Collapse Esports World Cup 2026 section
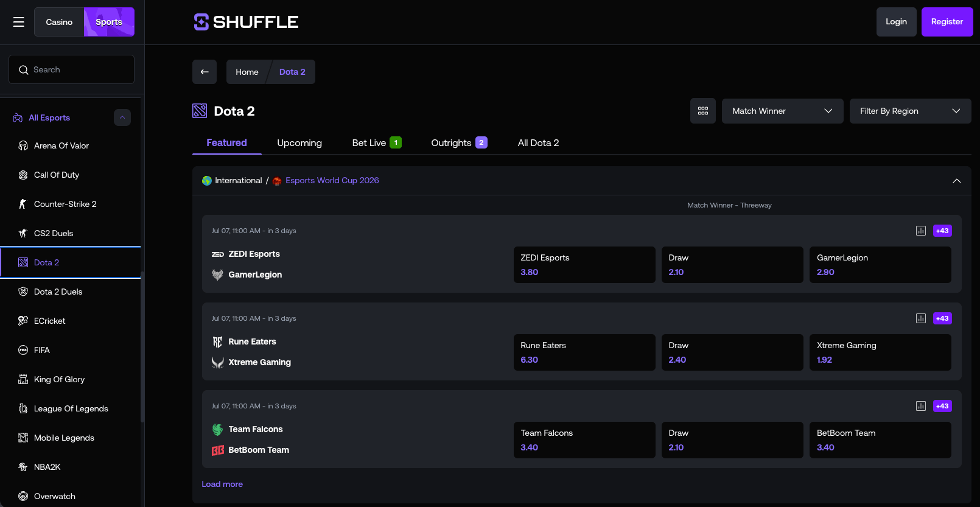Screen dimensions: 980x507 pos(957,181)
